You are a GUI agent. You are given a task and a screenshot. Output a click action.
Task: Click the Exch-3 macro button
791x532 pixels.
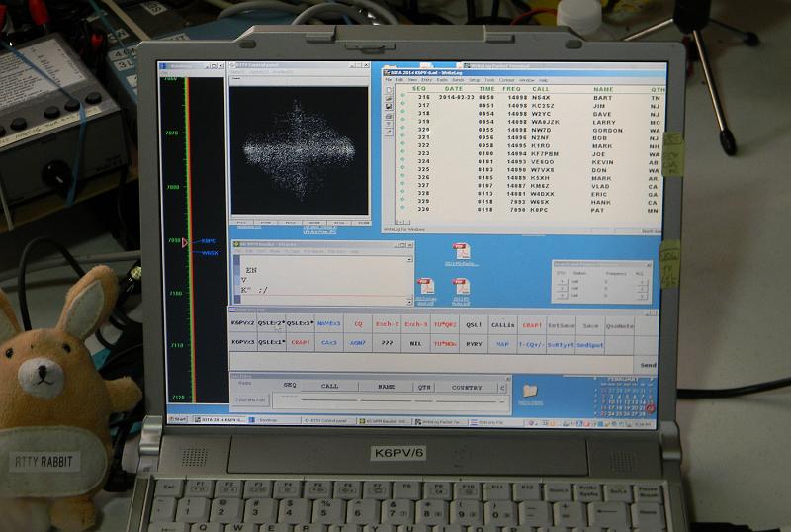point(415,324)
